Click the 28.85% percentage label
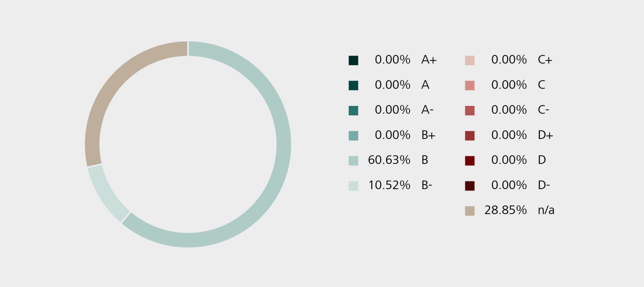 tap(505, 210)
